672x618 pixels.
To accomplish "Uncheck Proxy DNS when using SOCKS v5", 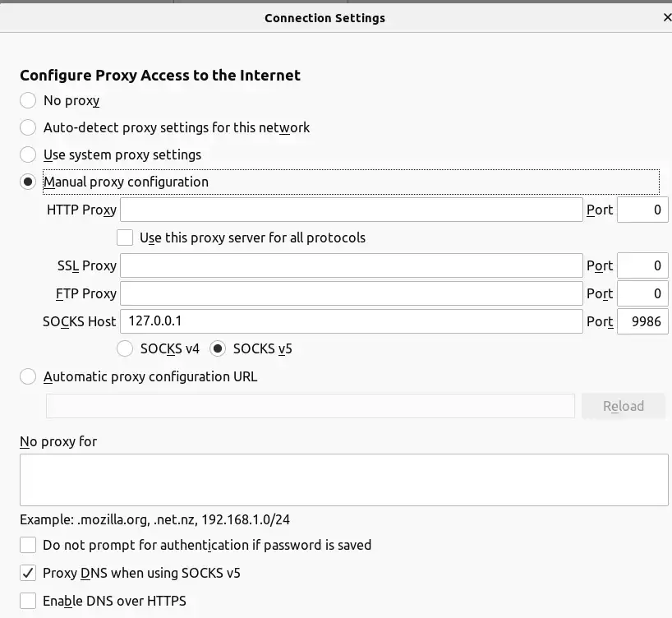I will (x=29, y=573).
